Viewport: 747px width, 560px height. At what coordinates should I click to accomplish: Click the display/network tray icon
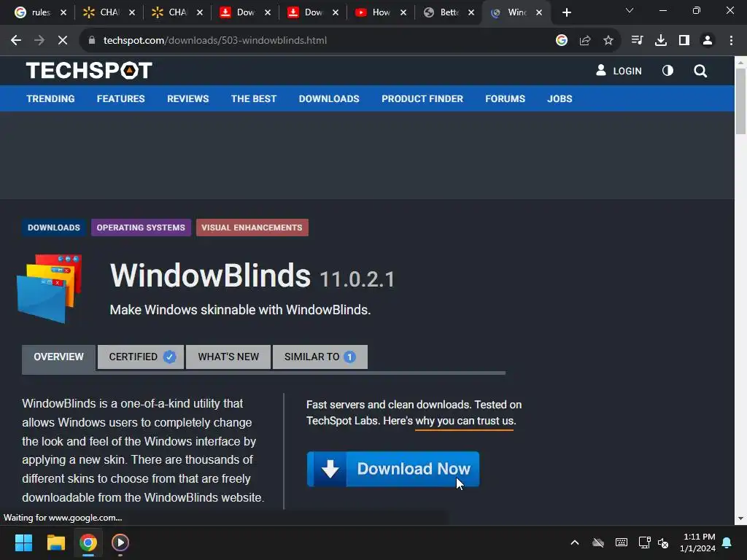coord(644,542)
